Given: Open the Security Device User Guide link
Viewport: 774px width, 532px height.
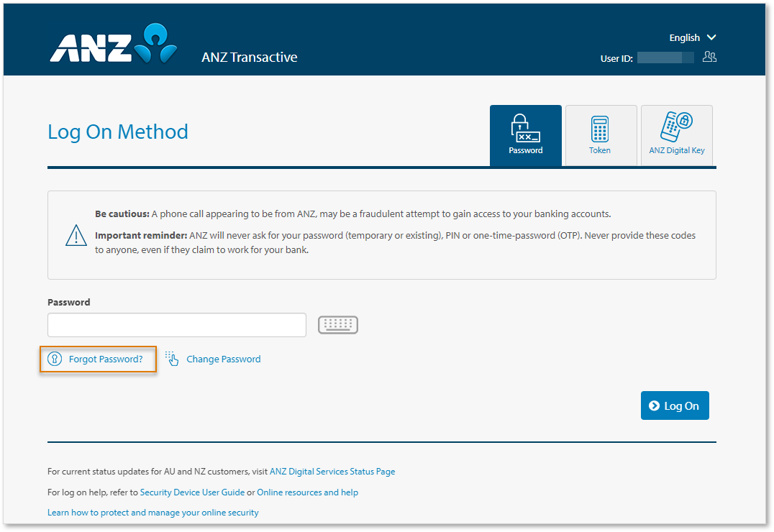Looking at the screenshot, I should tap(192, 492).
